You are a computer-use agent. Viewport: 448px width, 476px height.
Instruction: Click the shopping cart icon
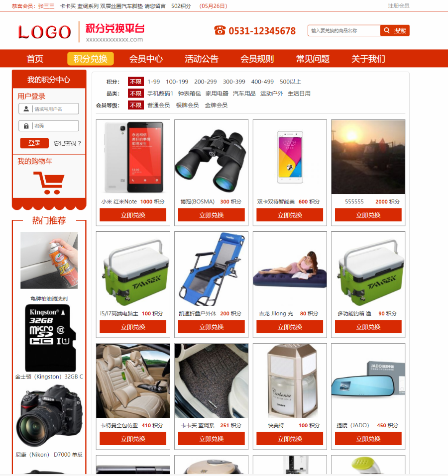(49, 183)
